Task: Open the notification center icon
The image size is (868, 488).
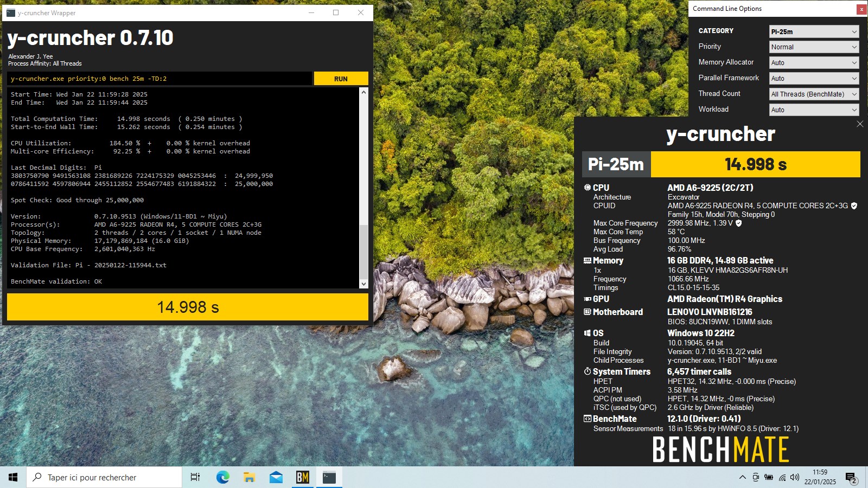Action: tap(851, 478)
